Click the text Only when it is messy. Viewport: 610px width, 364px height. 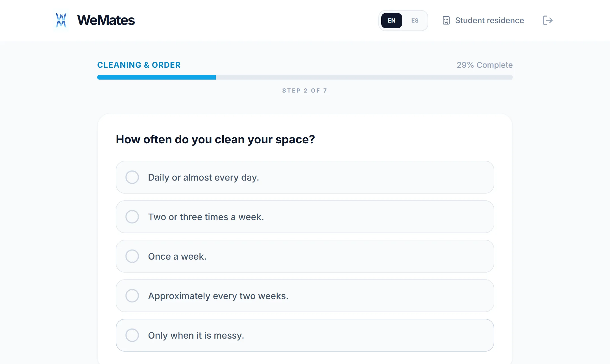point(196,336)
